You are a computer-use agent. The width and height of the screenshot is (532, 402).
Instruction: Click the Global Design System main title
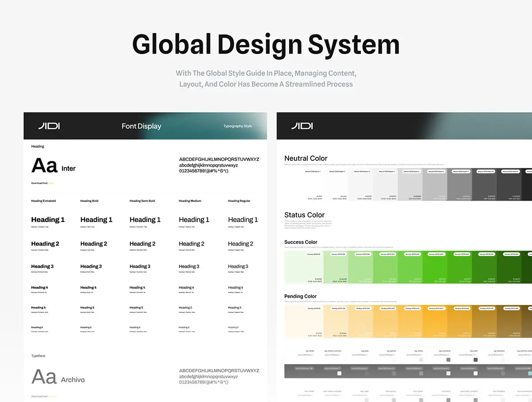pos(266,44)
